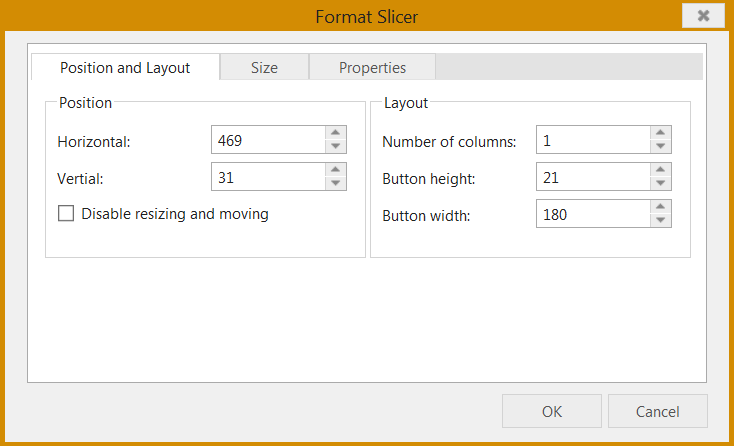
Task: Decrease the Button width value
Action: click(660, 221)
